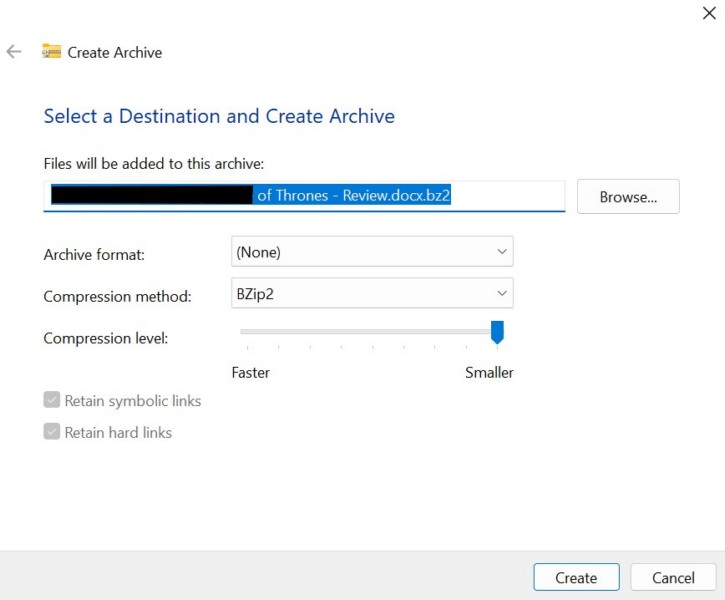The width and height of the screenshot is (725, 600).
Task: Click the back arrow in the title bar
Action: click(14, 52)
